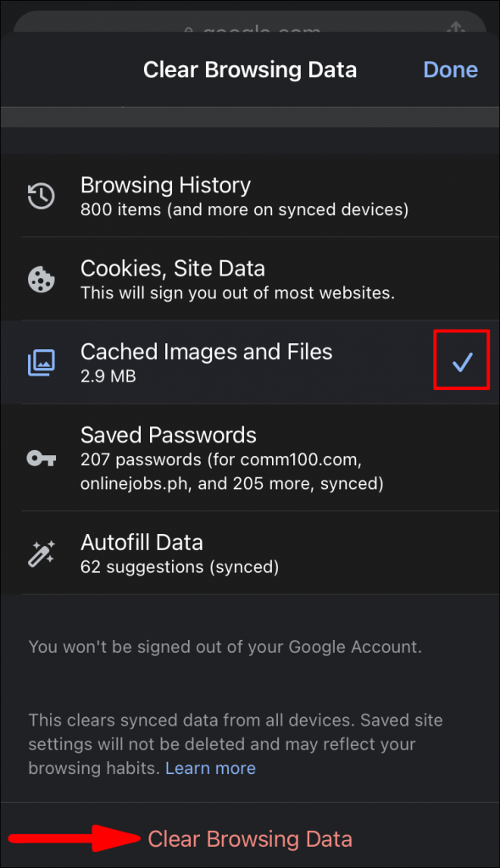Click the blue checkmark for Cached Images and Files
This screenshot has height=868, width=500.
click(462, 360)
